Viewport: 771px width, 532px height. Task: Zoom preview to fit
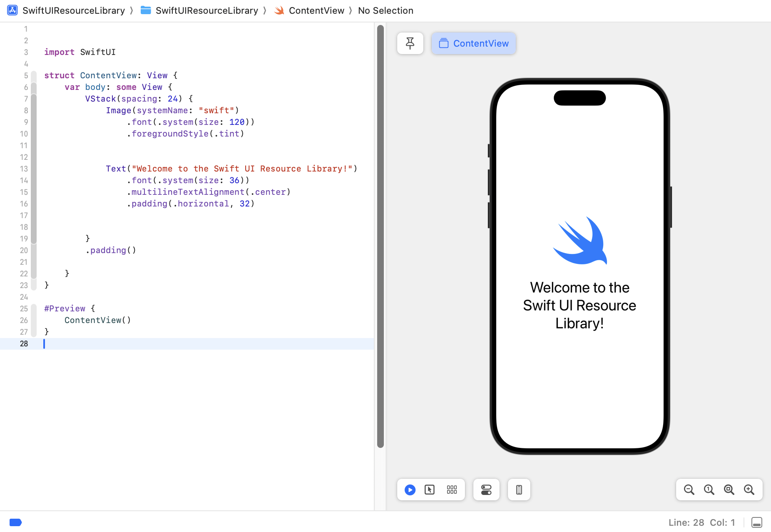click(x=729, y=490)
